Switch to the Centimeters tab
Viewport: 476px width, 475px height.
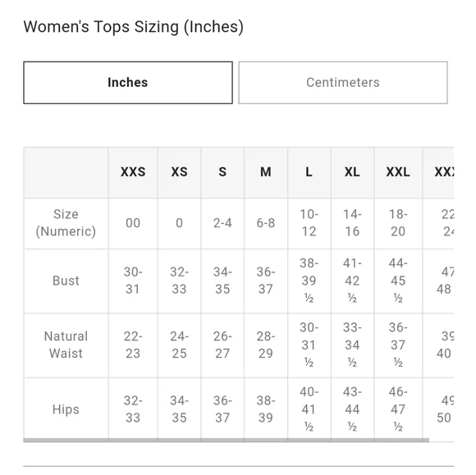(343, 83)
